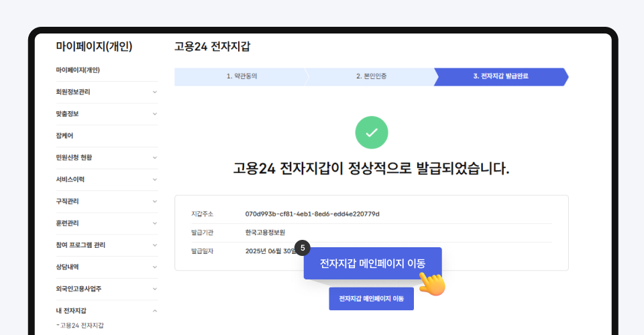Expand chevron beside 회원정보관리
This screenshot has width=644, height=335.
[155, 92]
